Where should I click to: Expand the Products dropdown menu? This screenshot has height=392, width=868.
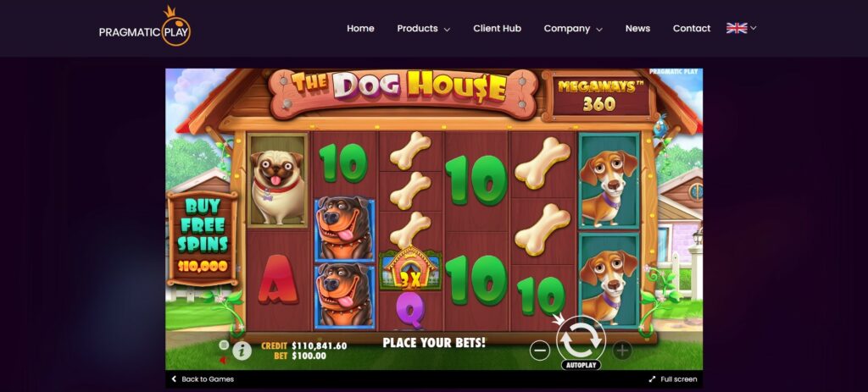tap(424, 29)
